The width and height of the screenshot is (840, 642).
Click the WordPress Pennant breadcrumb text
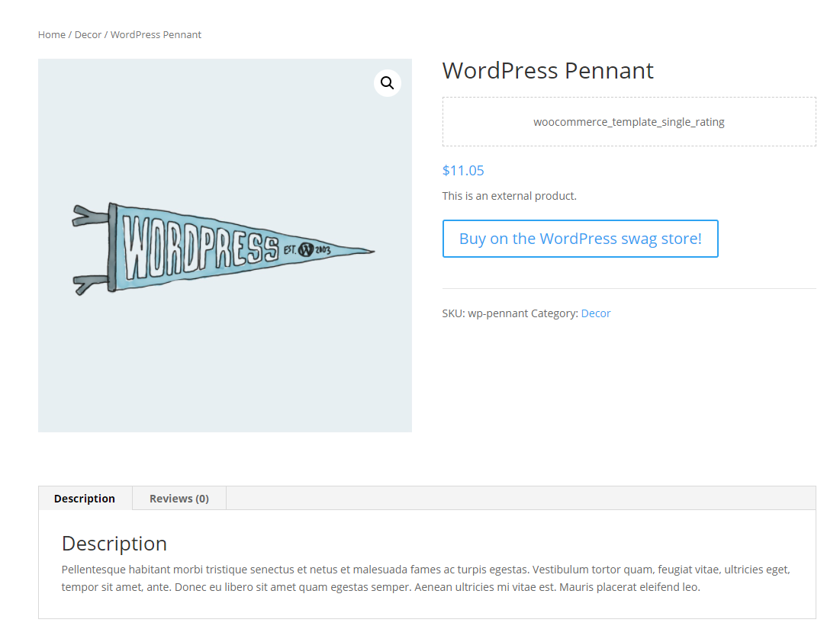pos(156,35)
